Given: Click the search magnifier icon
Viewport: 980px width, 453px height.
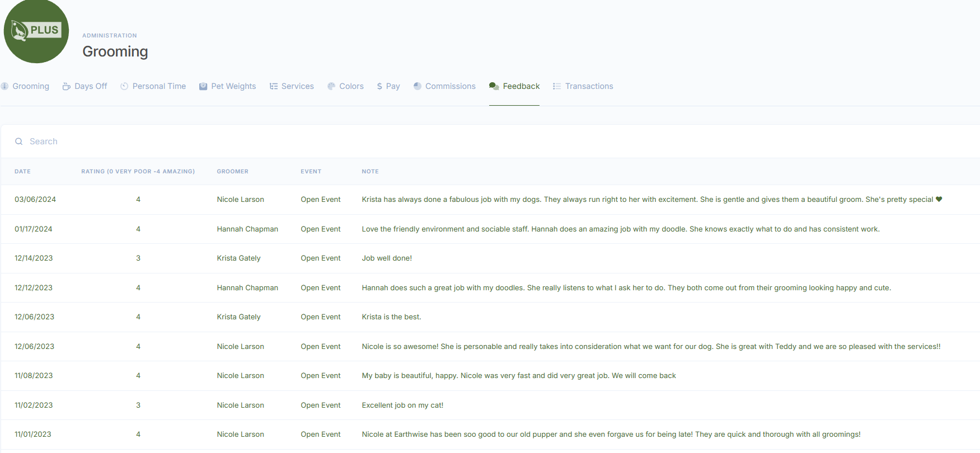Looking at the screenshot, I should click(x=19, y=141).
